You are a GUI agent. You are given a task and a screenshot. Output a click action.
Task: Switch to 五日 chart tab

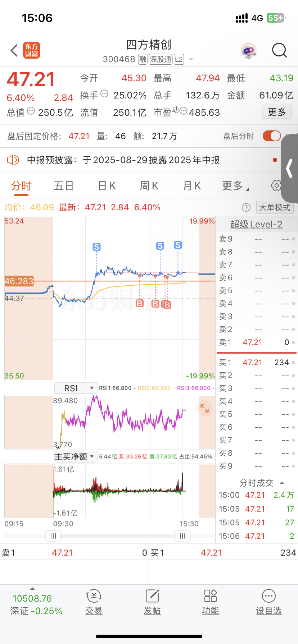point(64,186)
